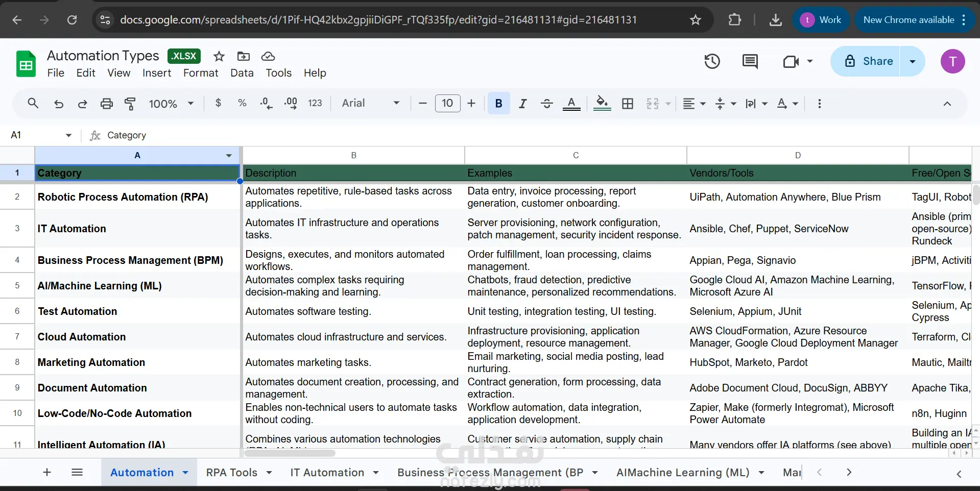Open the Tools menu
980x491 pixels.
pyautogui.click(x=278, y=73)
